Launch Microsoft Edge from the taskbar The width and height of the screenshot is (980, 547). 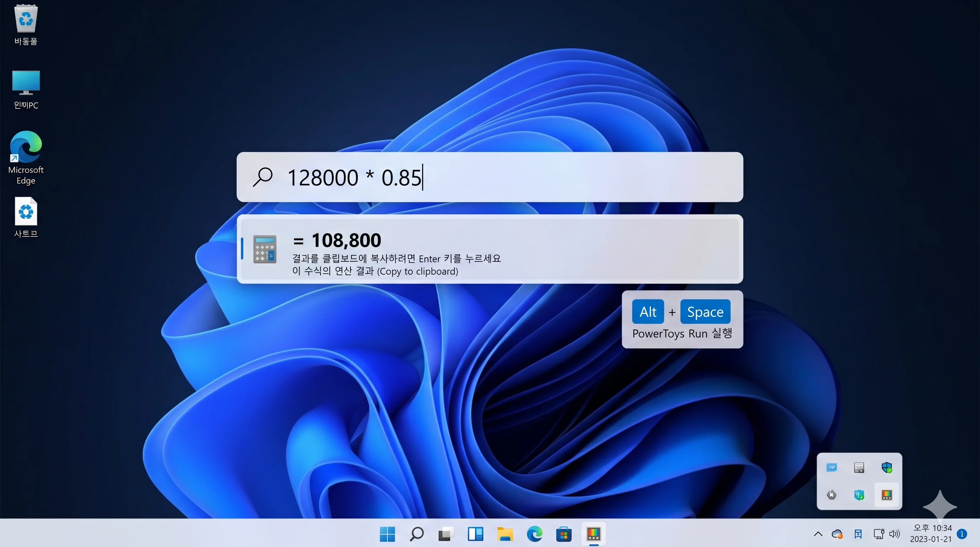[x=535, y=534]
